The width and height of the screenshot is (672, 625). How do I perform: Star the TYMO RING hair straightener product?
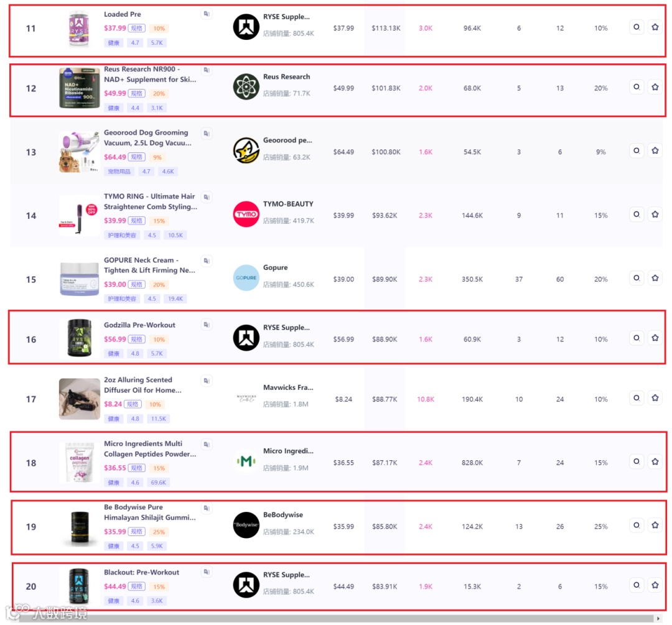click(655, 215)
